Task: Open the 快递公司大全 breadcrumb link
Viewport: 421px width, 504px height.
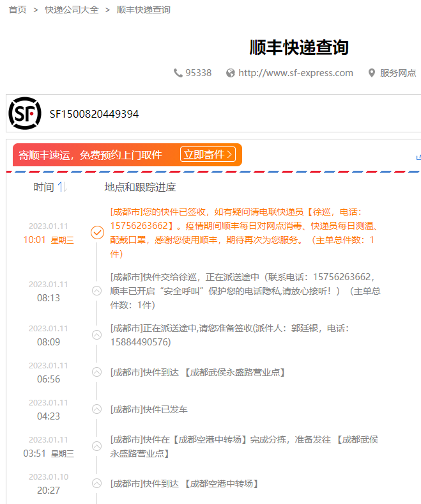Action: tap(72, 10)
